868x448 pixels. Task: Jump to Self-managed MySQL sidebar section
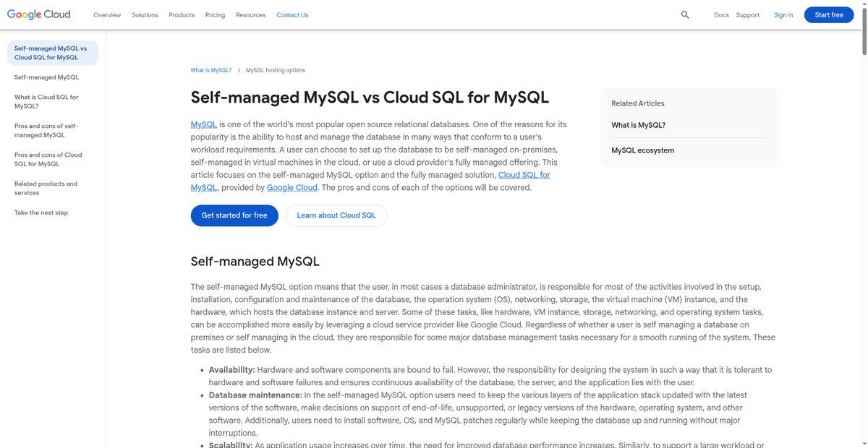point(46,77)
